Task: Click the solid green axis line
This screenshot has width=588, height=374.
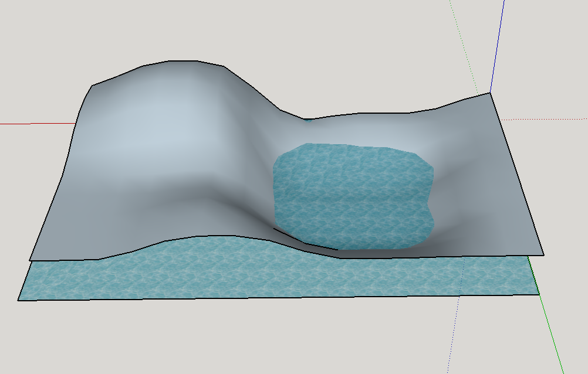Action: coord(549,328)
